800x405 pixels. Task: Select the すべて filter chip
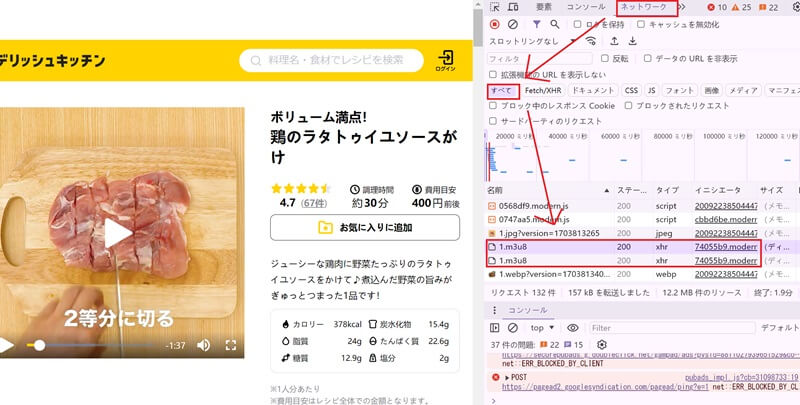[503, 91]
